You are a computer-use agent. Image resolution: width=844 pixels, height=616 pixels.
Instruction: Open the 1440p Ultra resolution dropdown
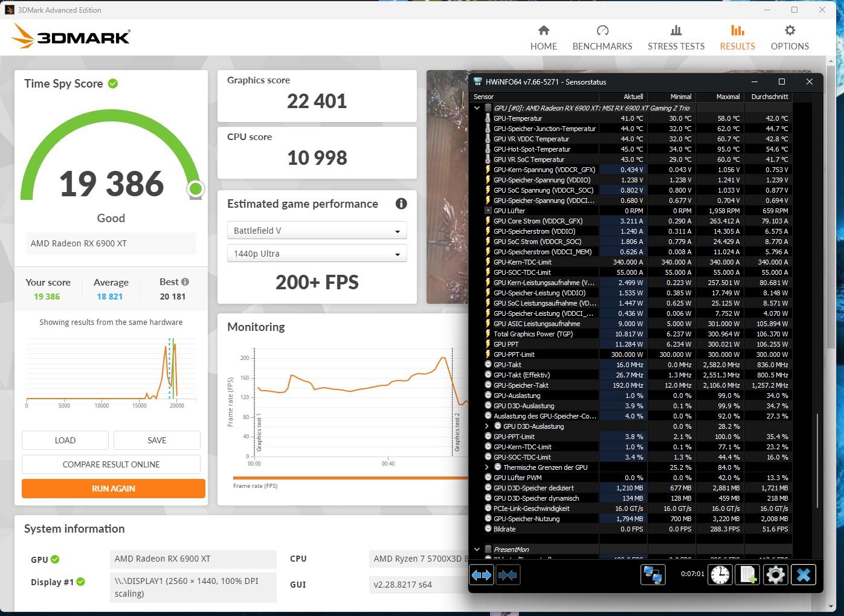coord(317,254)
